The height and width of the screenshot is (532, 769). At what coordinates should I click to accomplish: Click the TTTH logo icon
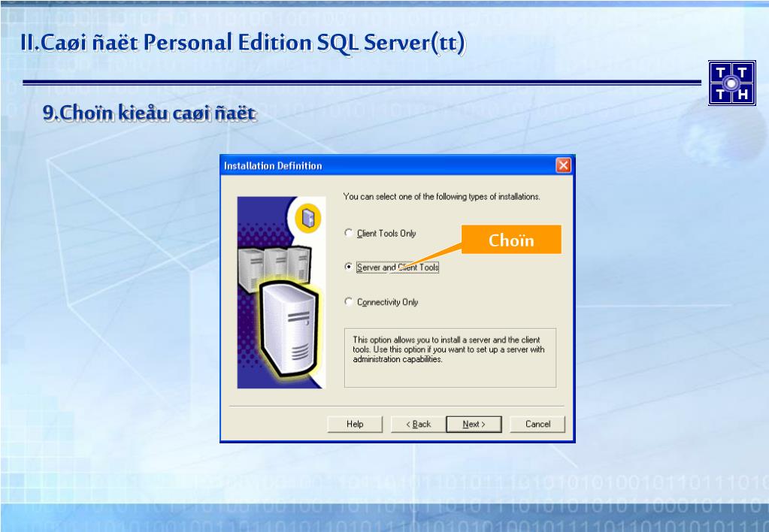pos(731,83)
